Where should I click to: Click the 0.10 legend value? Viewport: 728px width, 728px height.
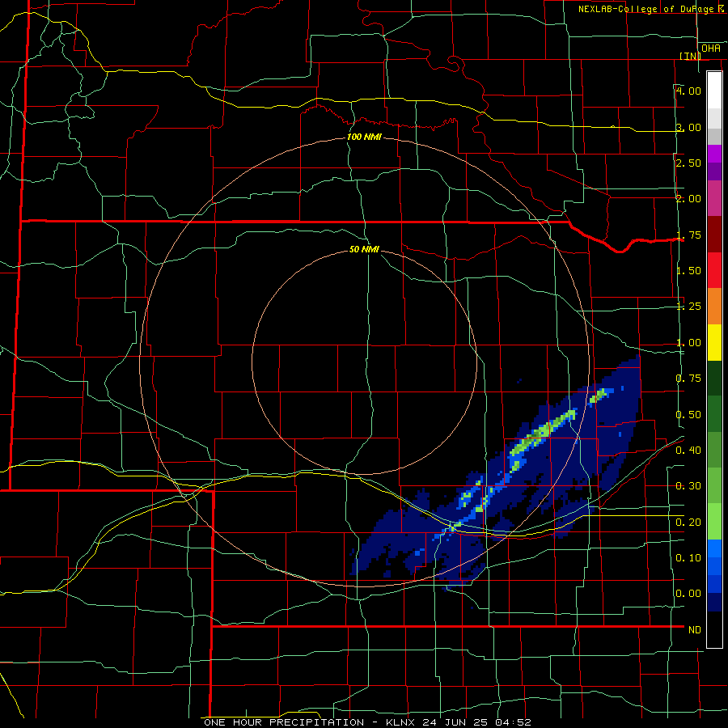coord(688,557)
